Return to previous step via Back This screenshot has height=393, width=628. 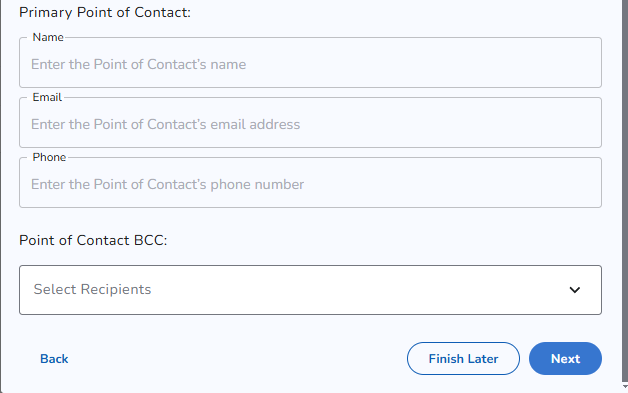[x=54, y=359]
